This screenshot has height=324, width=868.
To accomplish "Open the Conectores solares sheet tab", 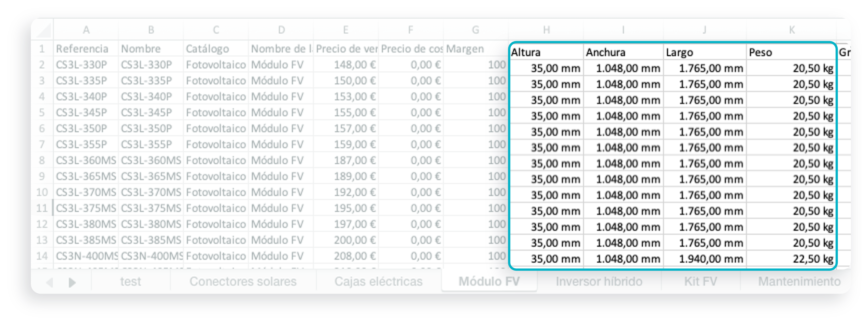I will point(243,281).
